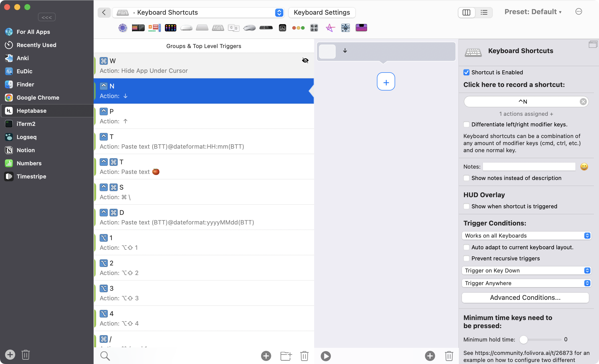Enable Show when shortcut is triggered
Image resolution: width=599 pixels, height=364 pixels.
pyautogui.click(x=466, y=206)
